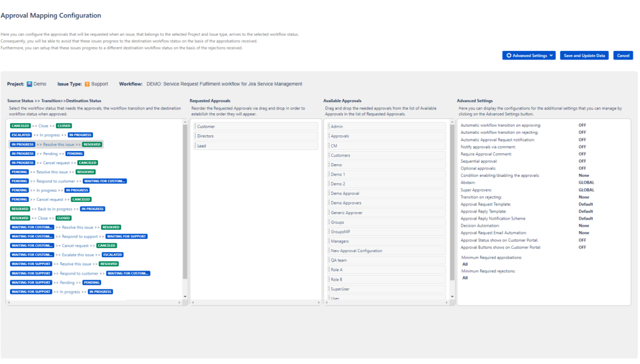Click Customer in Requested Approvals
Image resolution: width=640 pixels, height=364 pixels.
[x=255, y=127]
